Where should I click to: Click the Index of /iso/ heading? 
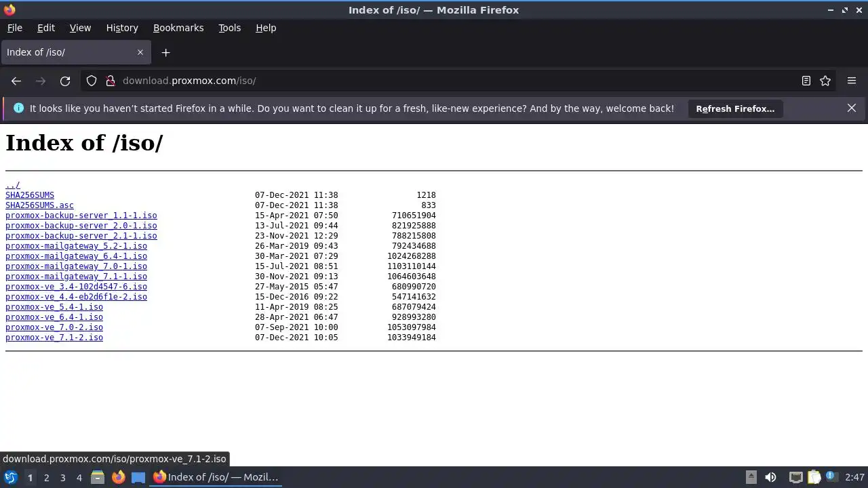[x=84, y=143]
